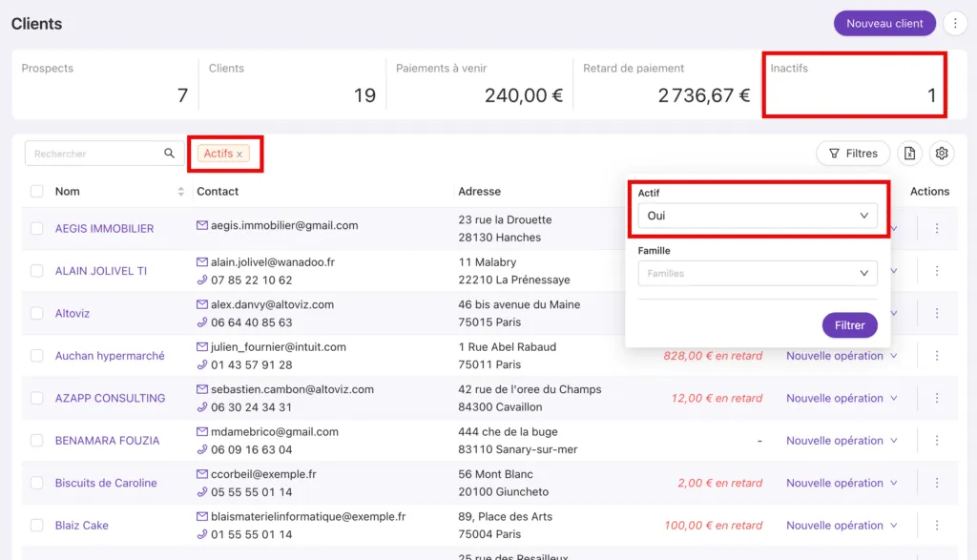This screenshot has height=560, width=977.
Task: Check the BENAMARA FOUZIA row checkbox
Action: point(37,441)
